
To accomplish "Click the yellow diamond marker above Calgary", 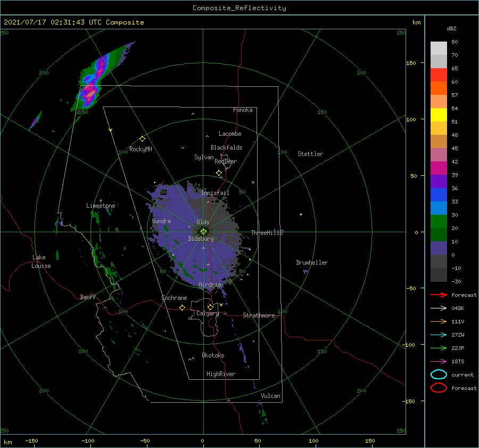I will pyautogui.click(x=210, y=307).
